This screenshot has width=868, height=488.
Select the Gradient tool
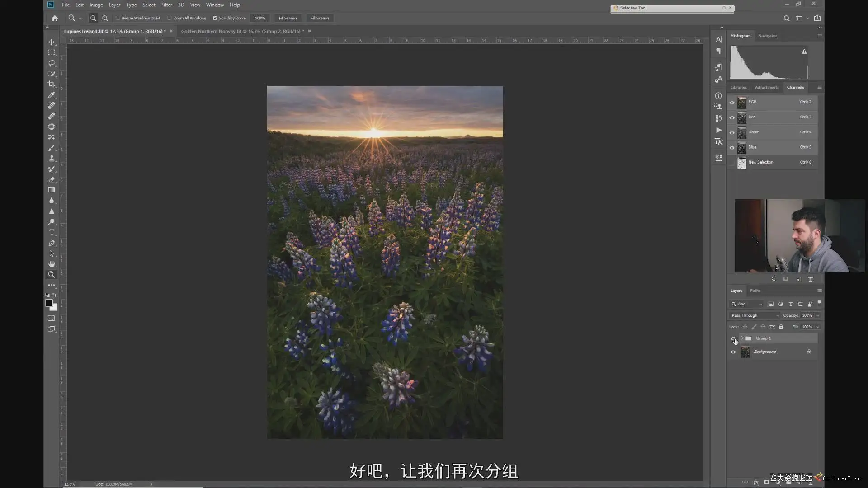(x=52, y=190)
